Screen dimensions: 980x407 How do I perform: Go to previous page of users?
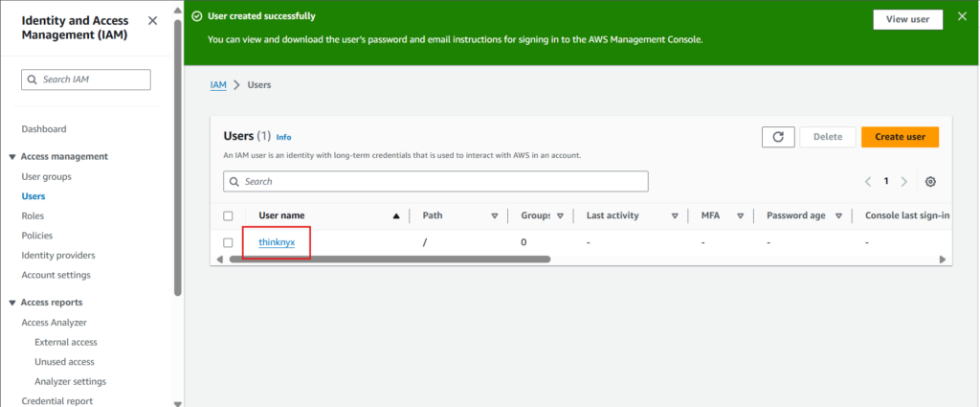(x=868, y=181)
